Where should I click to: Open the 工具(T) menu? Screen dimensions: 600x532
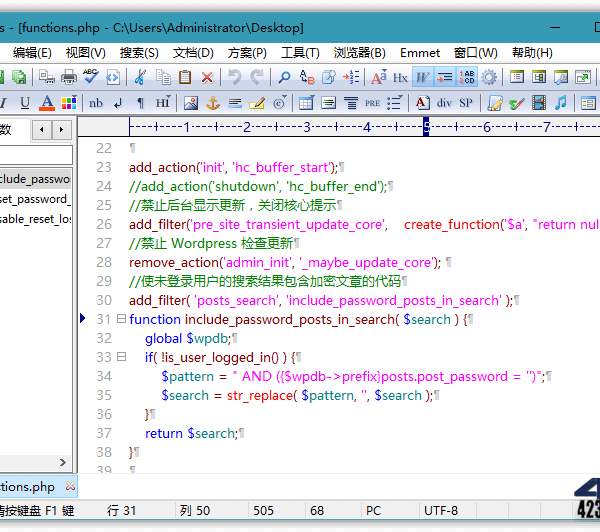[300, 52]
